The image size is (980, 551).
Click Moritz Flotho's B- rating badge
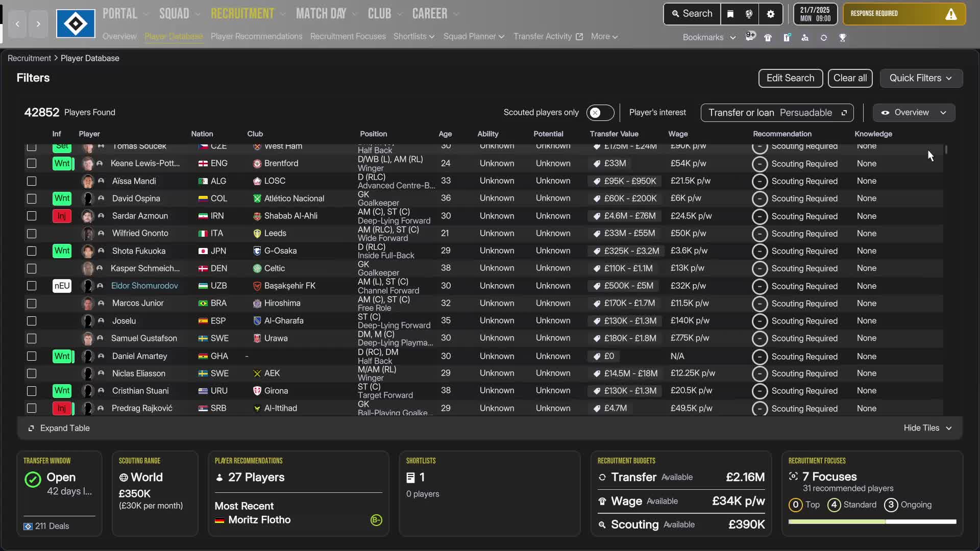[376, 520]
